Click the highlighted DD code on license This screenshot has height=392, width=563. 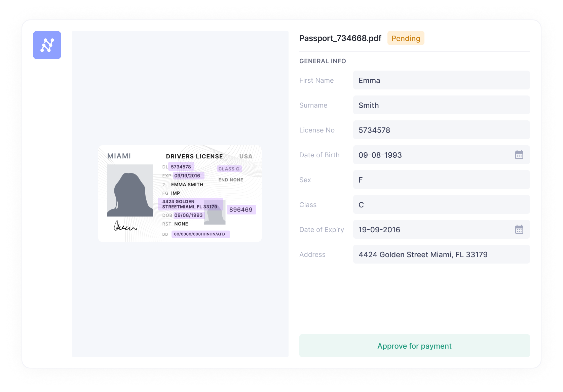[200, 234]
